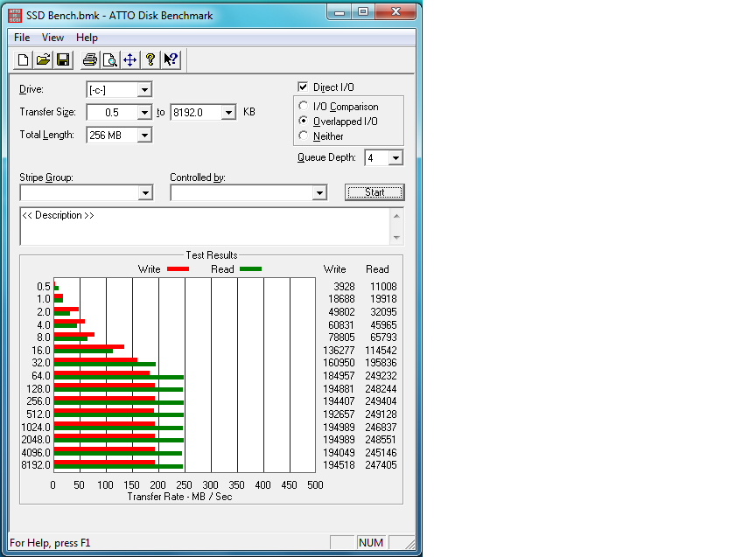Expand the Stripe Group dropdown
The height and width of the screenshot is (557, 756).
(145, 193)
